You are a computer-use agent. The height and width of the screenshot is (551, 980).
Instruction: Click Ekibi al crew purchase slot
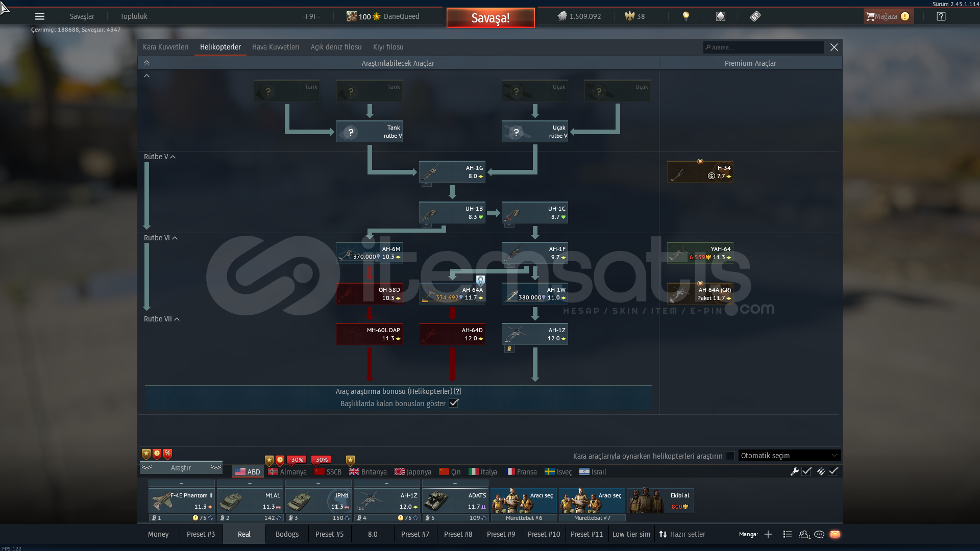660,500
